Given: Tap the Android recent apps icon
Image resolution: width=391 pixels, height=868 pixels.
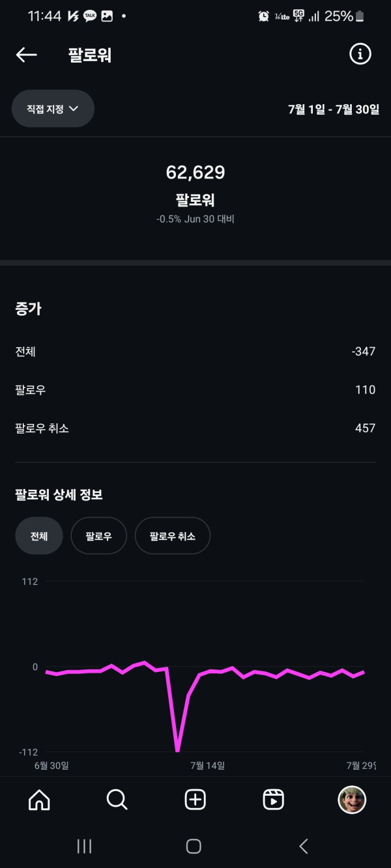Looking at the screenshot, I should point(84,846).
